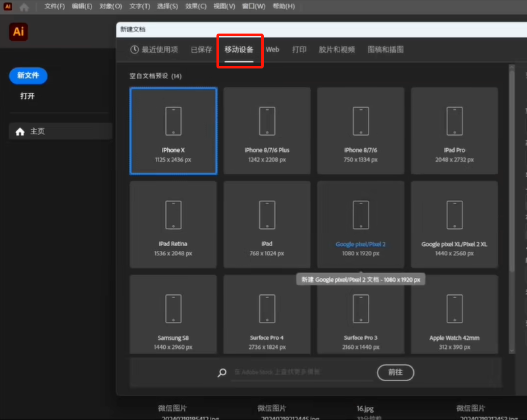The width and height of the screenshot is (527, 420).
Task: Go to 主页 in the sidebar
Action: (61, 131)
